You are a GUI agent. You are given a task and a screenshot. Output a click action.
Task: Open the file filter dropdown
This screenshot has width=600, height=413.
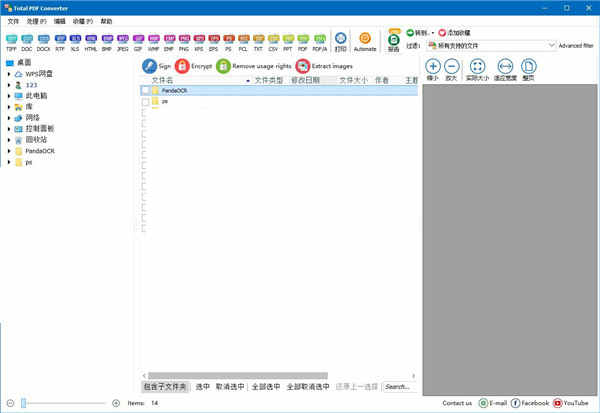(552, 45)
